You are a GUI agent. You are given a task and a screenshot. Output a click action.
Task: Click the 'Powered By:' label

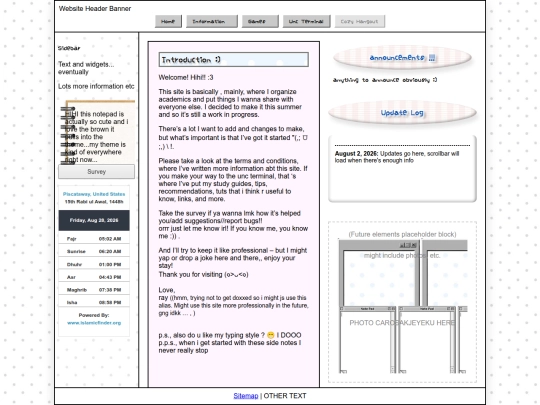tap(94, 315)
